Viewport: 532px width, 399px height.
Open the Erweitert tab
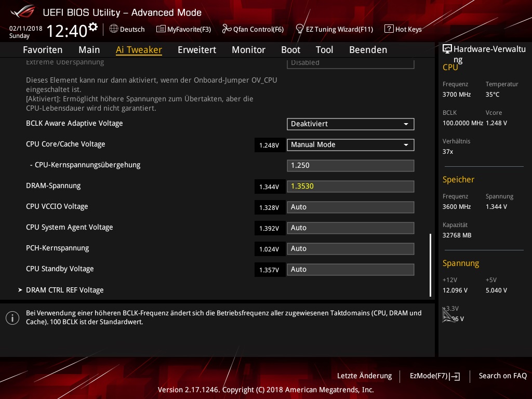tap(197, 50)
